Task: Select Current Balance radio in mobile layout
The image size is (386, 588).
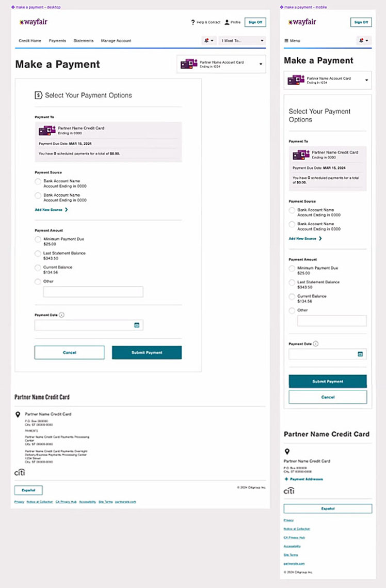Action: [292, 297]
